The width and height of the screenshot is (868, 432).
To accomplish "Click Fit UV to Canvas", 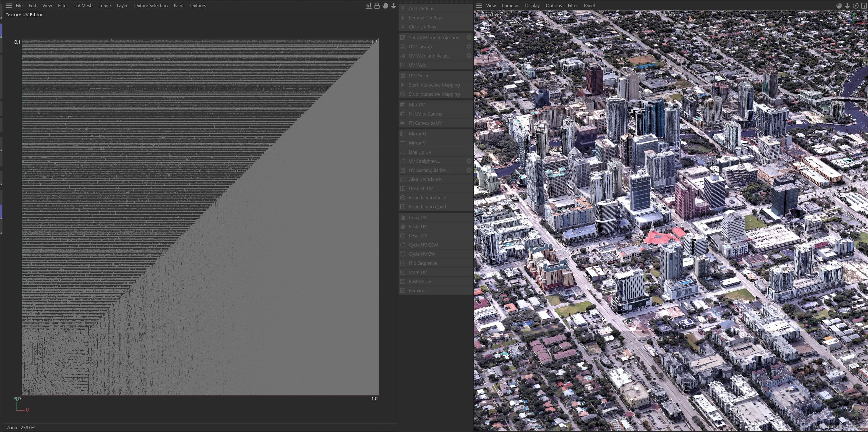I will tap(435, 114).
